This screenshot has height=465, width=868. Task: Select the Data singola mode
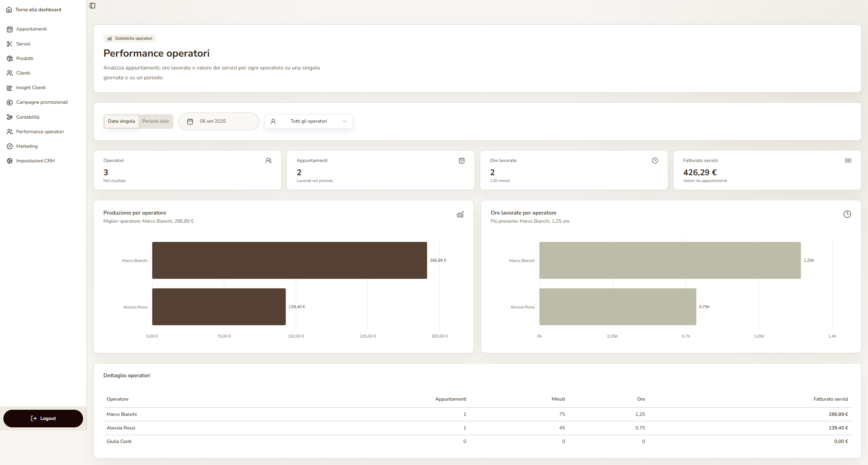(x=121, y=121)
